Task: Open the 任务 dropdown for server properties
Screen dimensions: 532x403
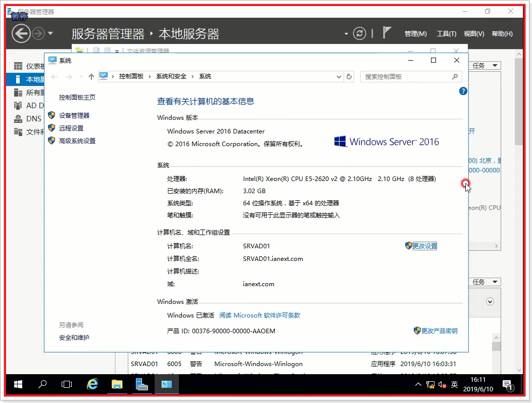Action: [485, 66]
